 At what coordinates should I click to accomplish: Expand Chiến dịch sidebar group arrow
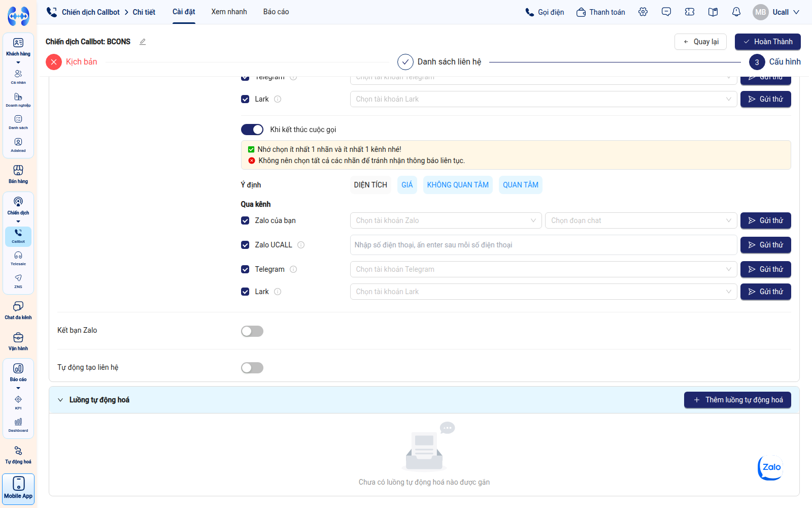pyautogui.click(x=18, y=221)
